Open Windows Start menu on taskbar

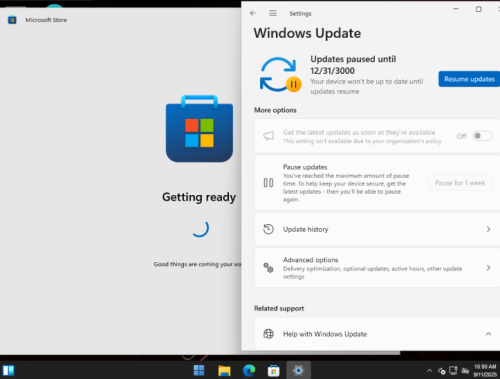click(199, 370)
